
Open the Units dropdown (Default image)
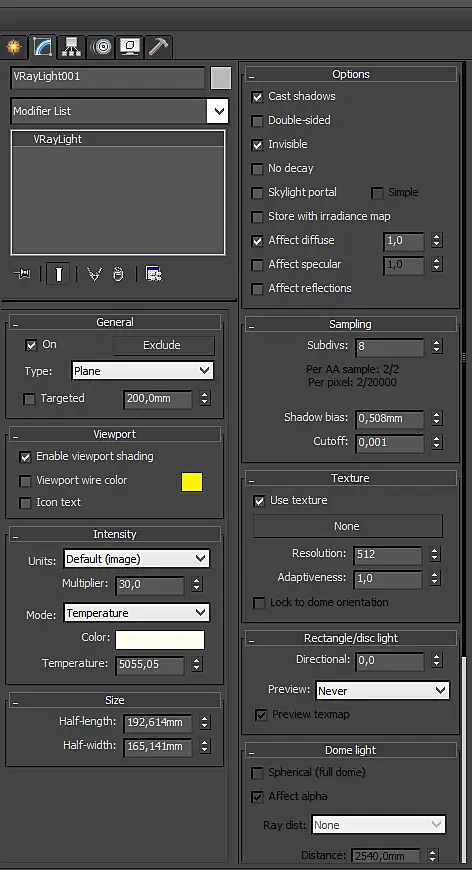[x=136, y=559]
